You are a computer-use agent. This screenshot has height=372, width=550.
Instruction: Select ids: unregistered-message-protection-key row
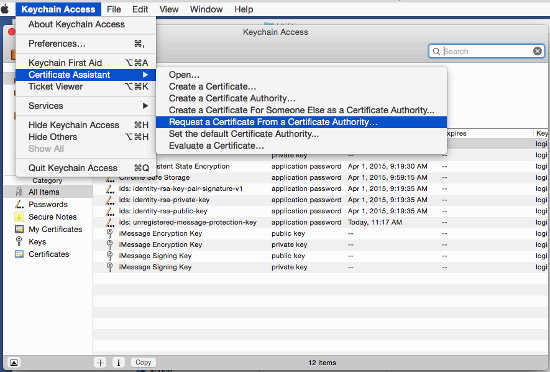click(321, 222)
